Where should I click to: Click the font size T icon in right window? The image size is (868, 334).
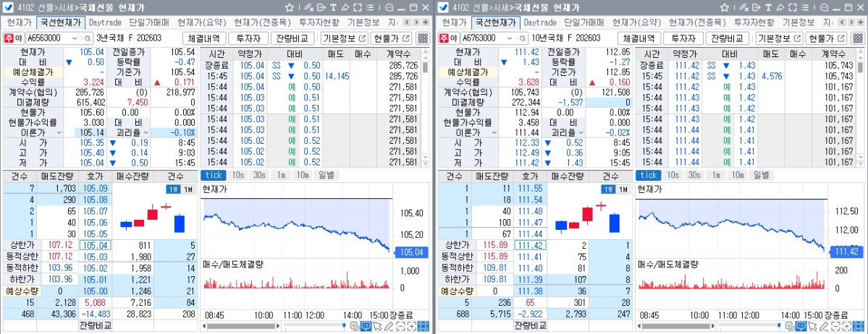coord(768,8)
